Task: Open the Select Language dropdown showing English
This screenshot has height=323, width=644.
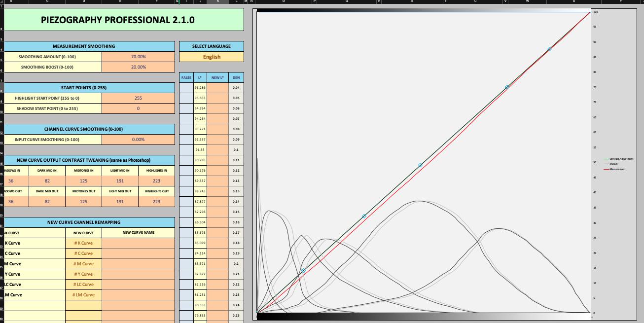Action: [x=211, y=57]
